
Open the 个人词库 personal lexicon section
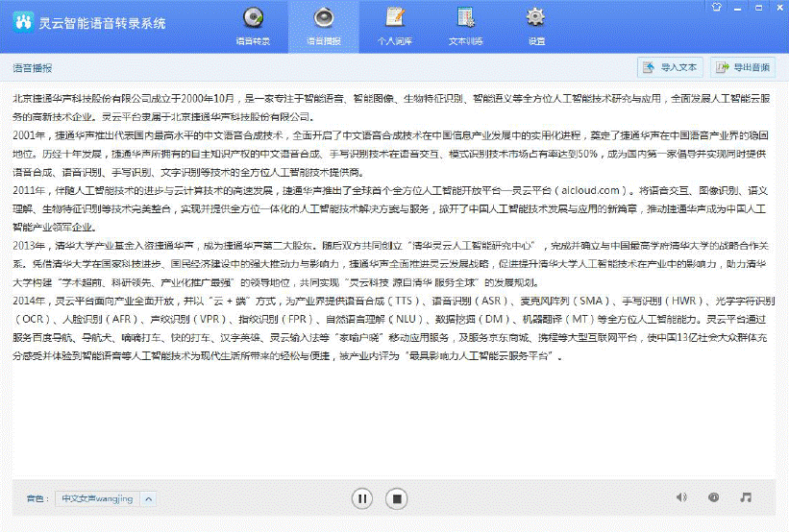tap(394, 26)
